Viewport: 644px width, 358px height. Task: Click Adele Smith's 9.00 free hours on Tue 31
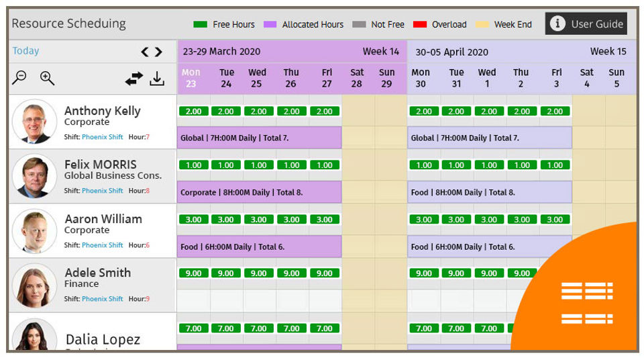pyautogui.click(x=456, y=273)
